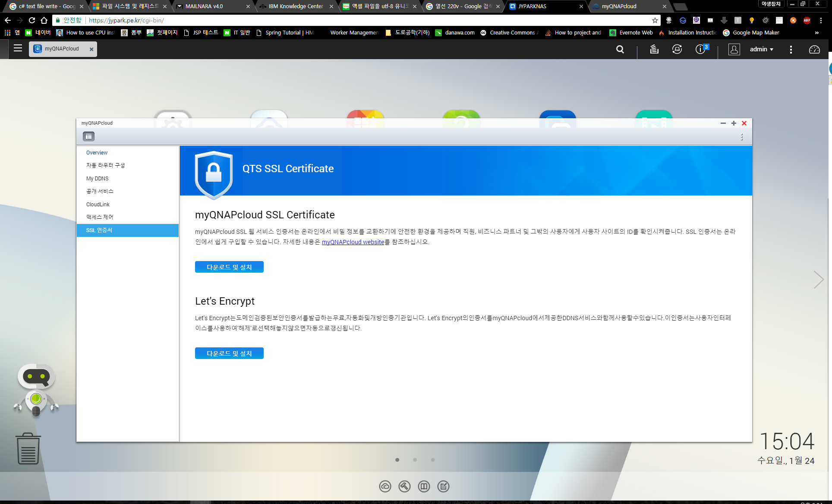Image resolution: width=832 pixels, height=504 pixels.
Task: Open event notifications info icon with badge
Action: pos(701,49)
